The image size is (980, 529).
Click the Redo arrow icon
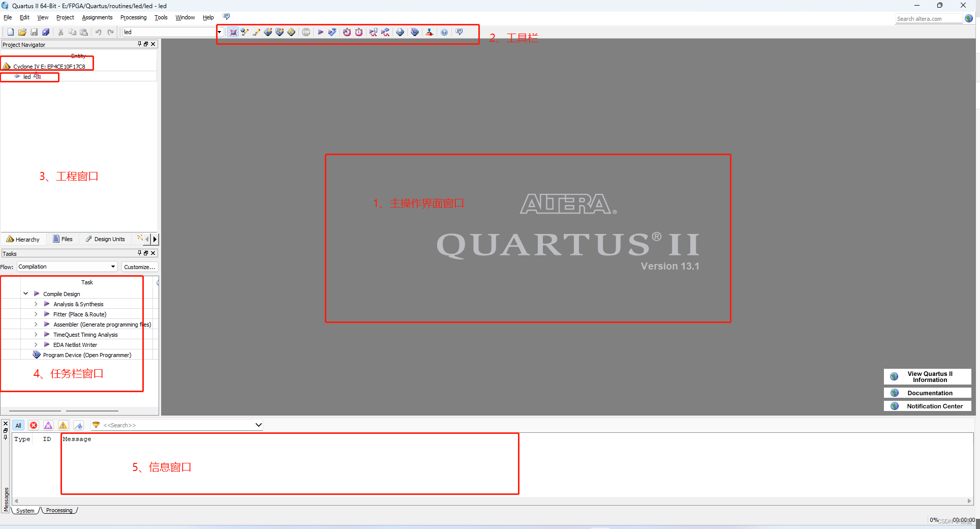coord(110,32)
